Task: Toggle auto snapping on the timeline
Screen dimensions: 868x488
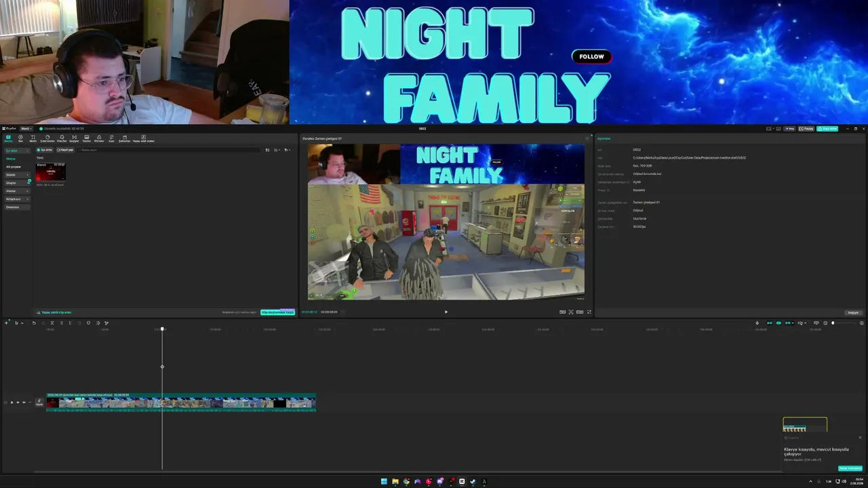Action: coord(778,323)
